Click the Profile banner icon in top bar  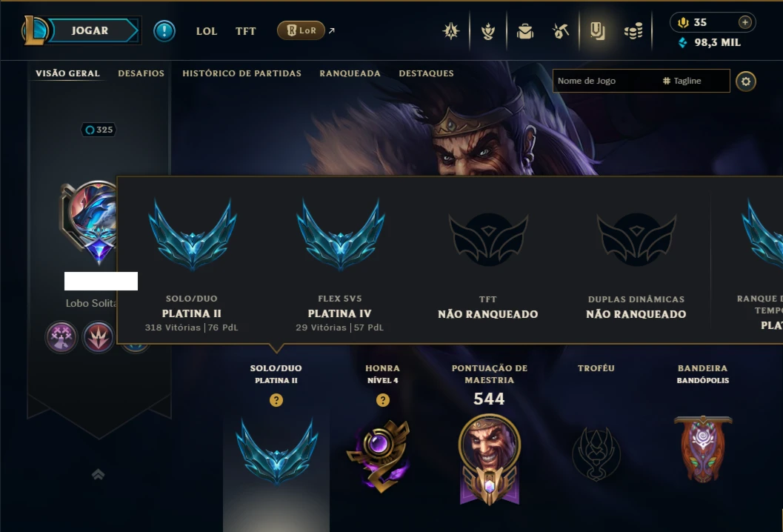(597, 31)
